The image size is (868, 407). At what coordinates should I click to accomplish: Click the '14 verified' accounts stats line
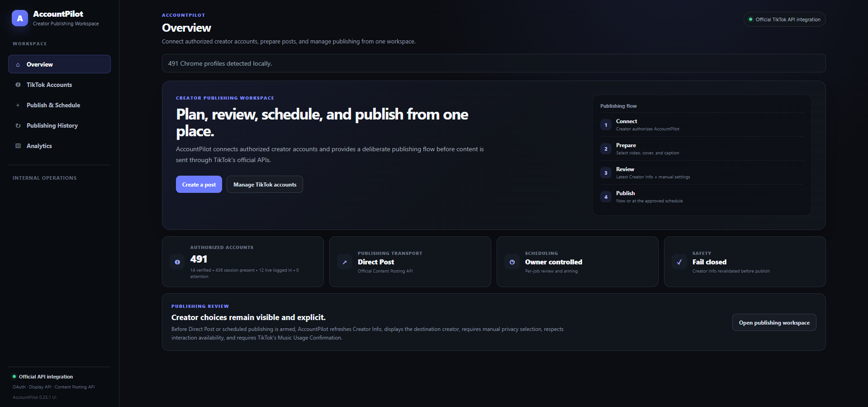pyautogui.click(x=244, y=273)
